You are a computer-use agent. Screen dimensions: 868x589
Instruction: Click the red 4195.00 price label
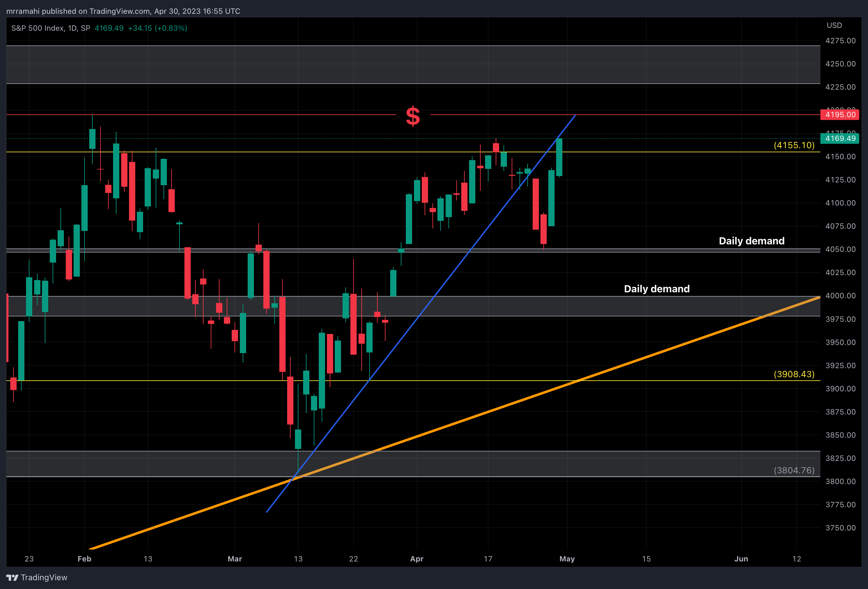pos(840,115)
